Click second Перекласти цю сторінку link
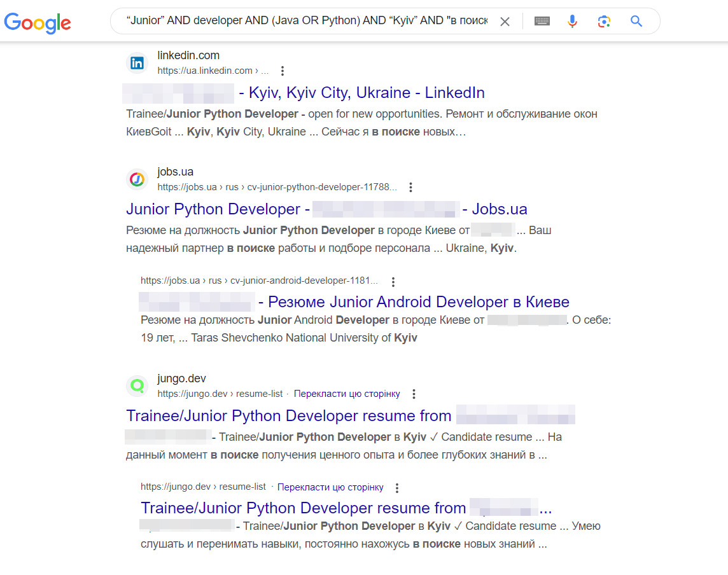The image size is (728, 575). [330, 487]
